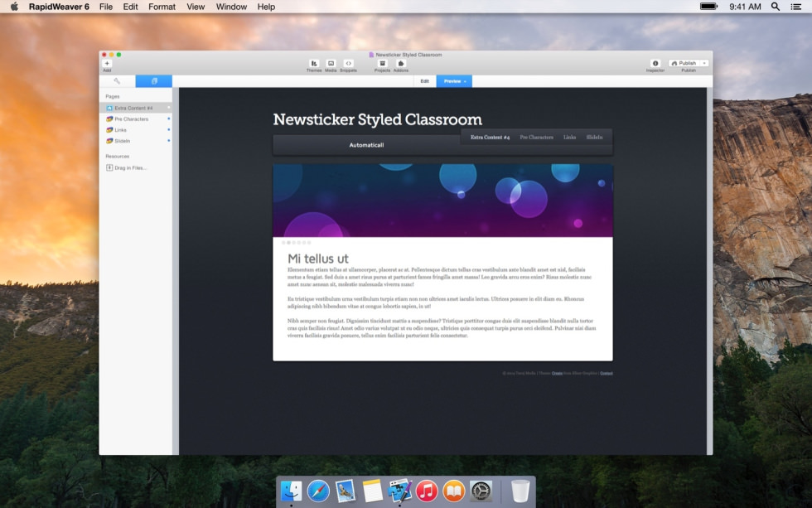812x508 pixels.
Task: Open the Window menu
Action: [231, 7]
